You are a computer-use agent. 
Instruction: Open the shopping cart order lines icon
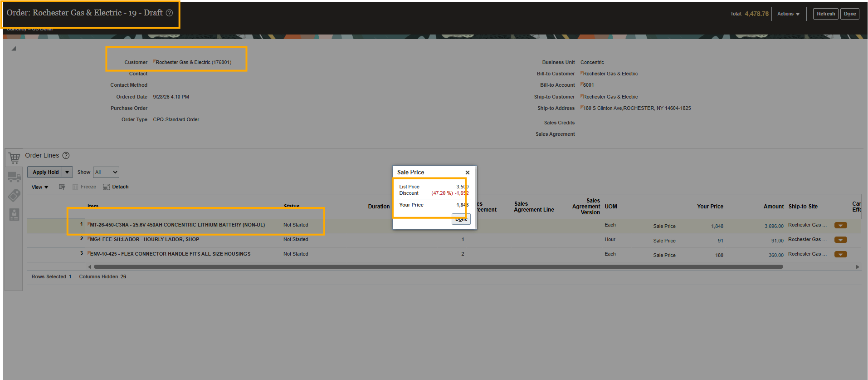point(14,158)
